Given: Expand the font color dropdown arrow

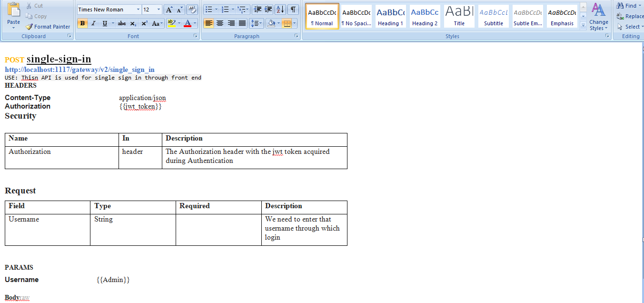Looking at the screenshot, I should tap(195, 23).
